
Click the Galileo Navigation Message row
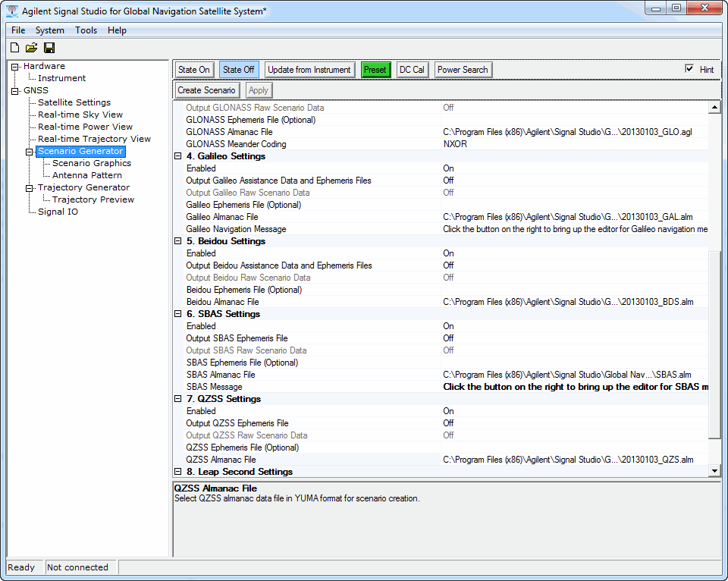tap(441, 229)
